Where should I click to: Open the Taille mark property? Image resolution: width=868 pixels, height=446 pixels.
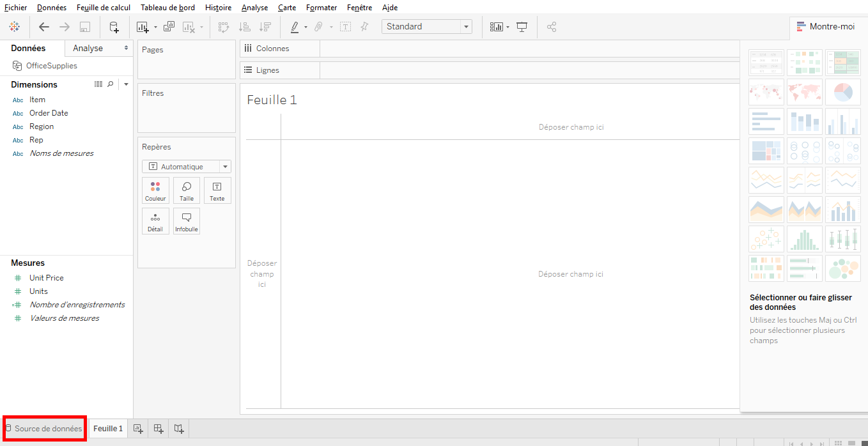186,190
